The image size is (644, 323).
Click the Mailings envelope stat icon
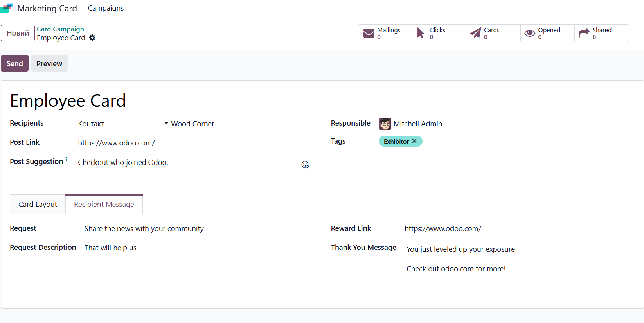pyautogui.click(x=369, y=33)
